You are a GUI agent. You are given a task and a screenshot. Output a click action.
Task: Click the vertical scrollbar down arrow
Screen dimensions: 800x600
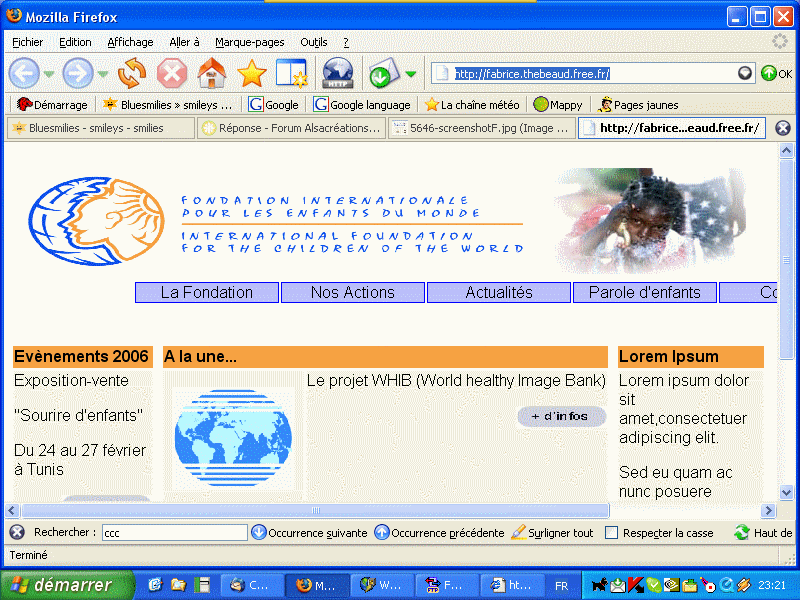point(786,493)
